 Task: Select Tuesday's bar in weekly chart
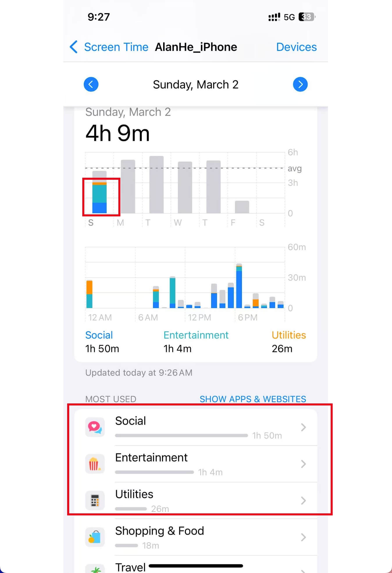click(x=156, y=185)
